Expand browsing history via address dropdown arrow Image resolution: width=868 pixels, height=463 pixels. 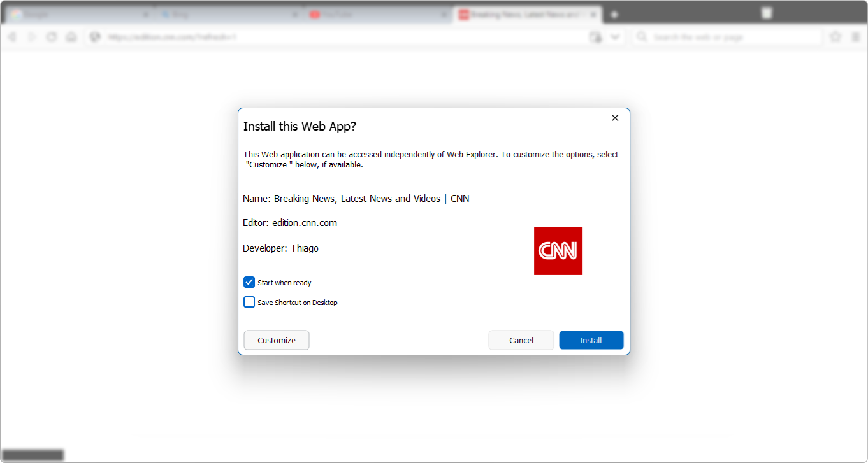tap(615, 36)
